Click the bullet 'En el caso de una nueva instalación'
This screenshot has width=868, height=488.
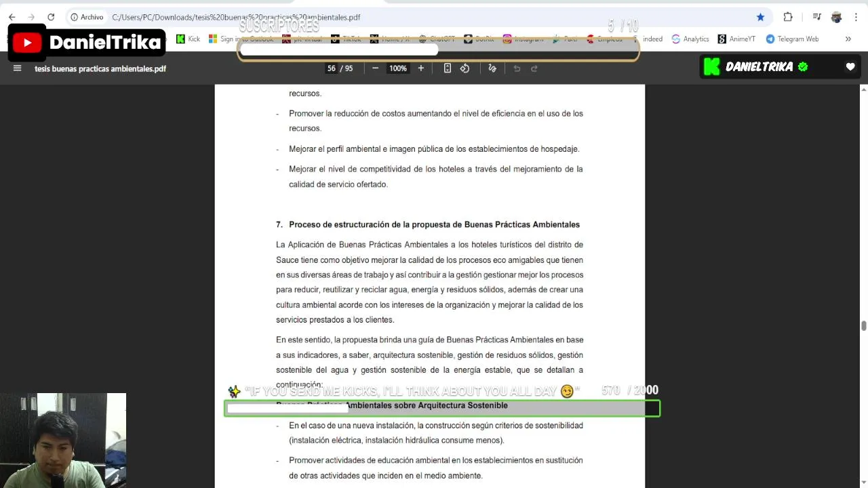pos(436,432)
